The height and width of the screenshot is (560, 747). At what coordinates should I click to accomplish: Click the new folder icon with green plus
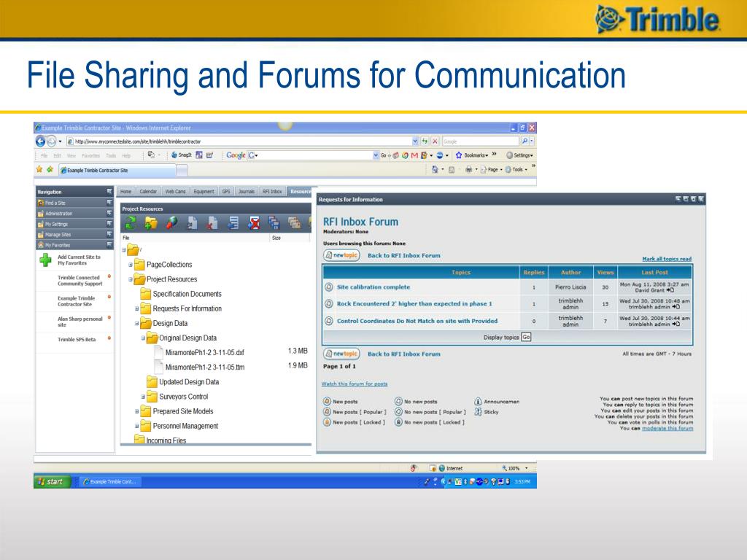click(x=151, y=222)
